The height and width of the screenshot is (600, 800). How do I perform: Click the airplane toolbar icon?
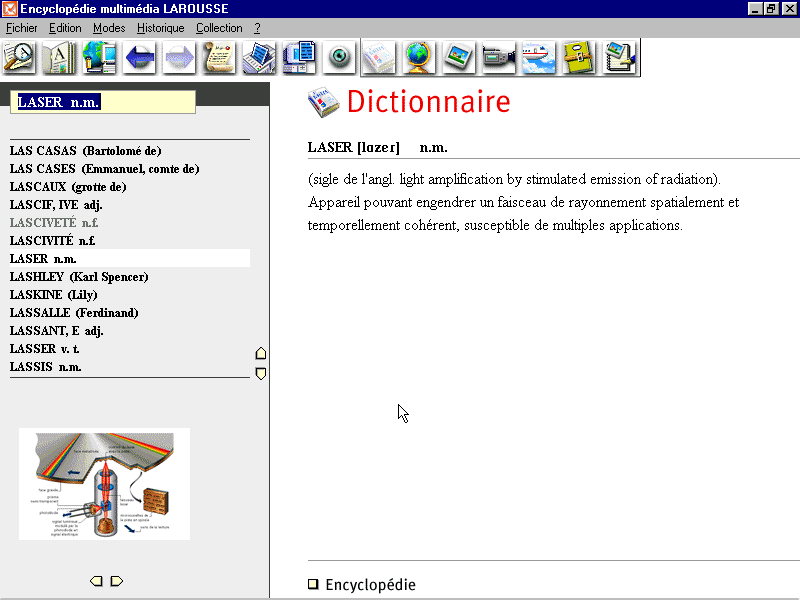click(538, 57)
